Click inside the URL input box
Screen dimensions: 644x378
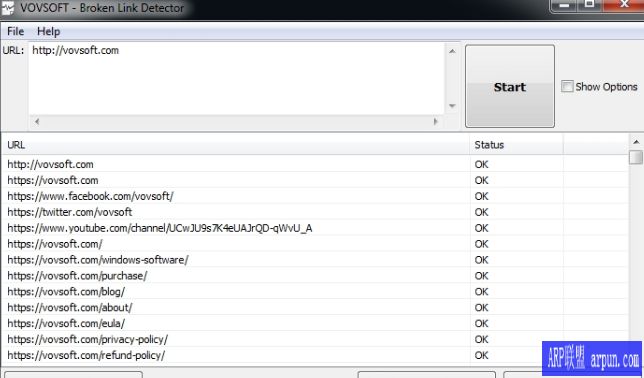click(x=237, y=79)
